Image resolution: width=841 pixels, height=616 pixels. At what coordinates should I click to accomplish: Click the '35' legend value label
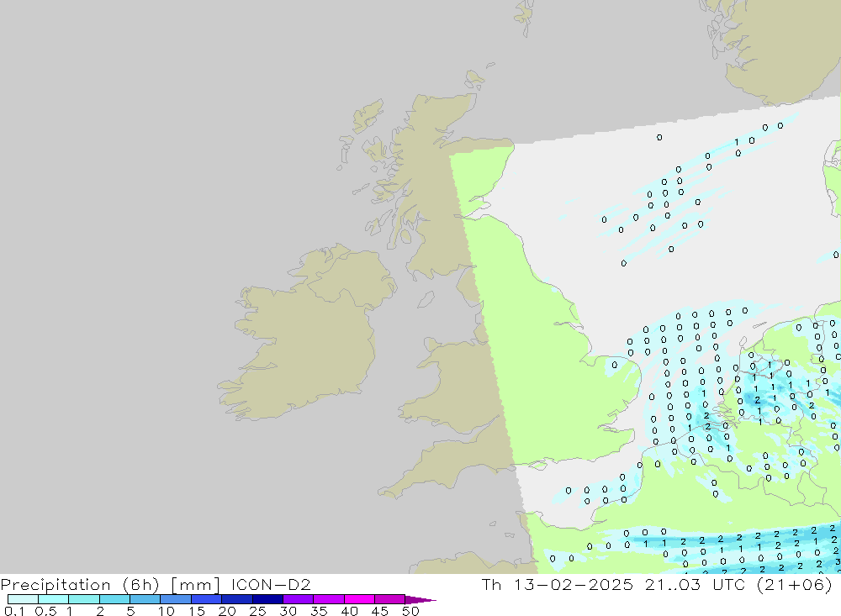(x=319, y=611)
